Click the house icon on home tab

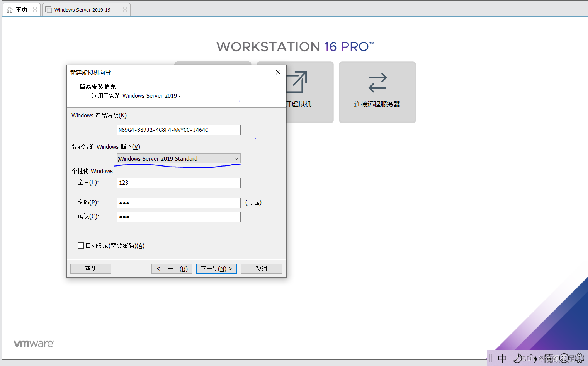[10, 10]
